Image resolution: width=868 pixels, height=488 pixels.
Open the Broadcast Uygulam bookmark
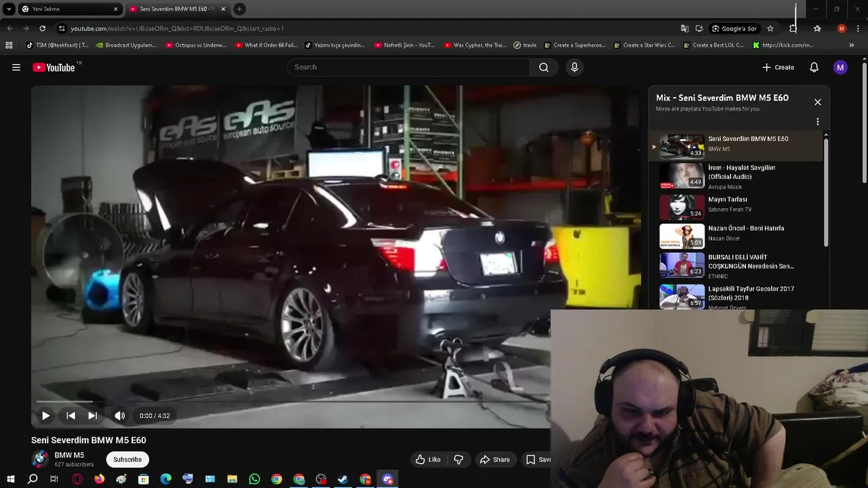point(126,45)
